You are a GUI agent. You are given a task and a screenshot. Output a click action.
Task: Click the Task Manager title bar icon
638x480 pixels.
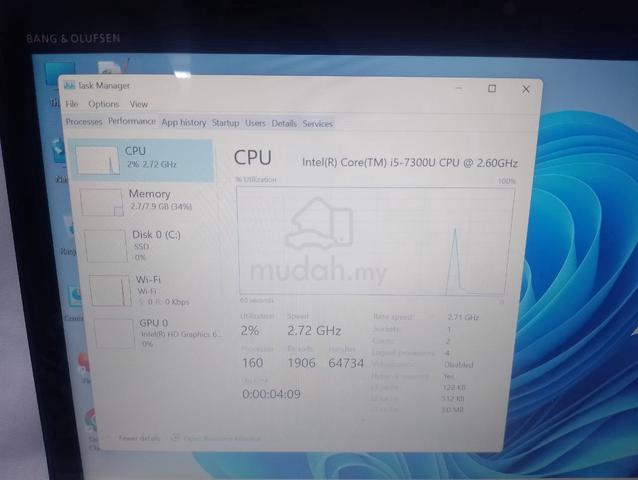pos(70,85)
